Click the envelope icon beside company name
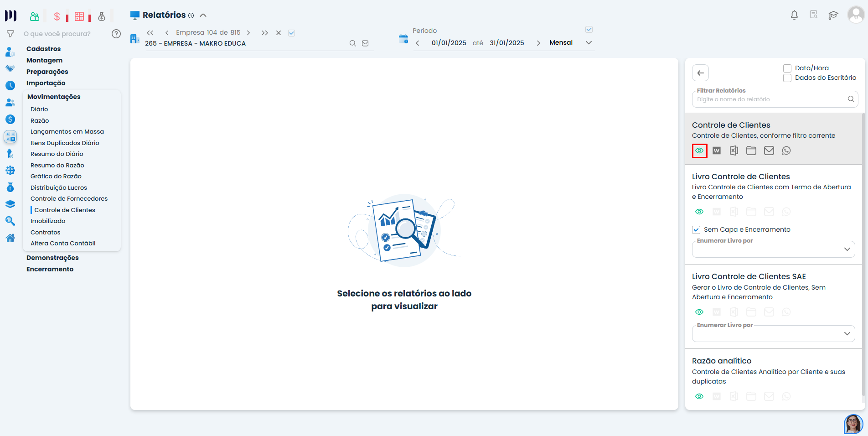The width and height of the screenshot is (868, 436). 365,43
